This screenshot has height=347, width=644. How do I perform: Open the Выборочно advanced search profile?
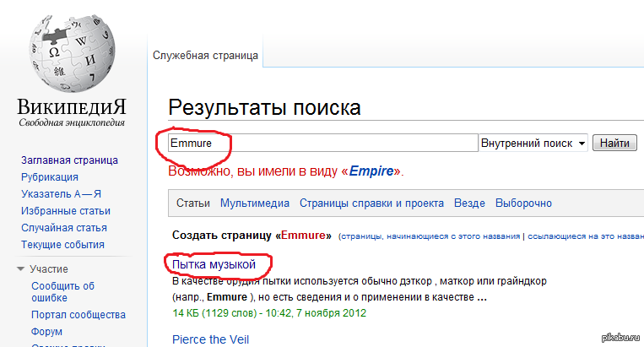pos(523,203)
